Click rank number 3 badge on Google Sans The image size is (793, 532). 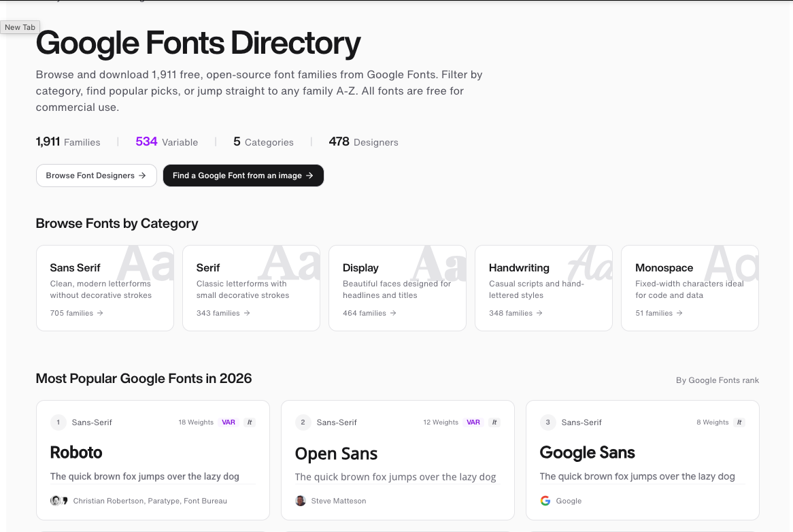(x=547, y=422)
